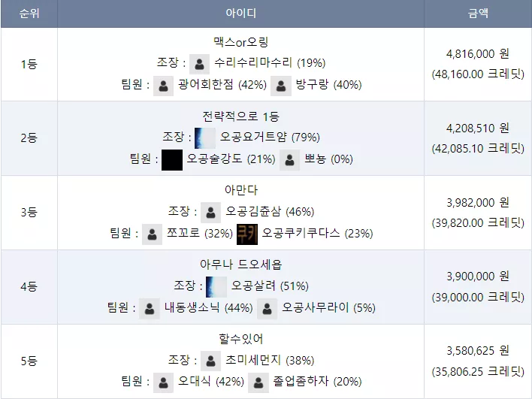Click the avatar icon beside 뽀뇽
The width and height of the screenshot is (532, 399).
click(290, 160)
